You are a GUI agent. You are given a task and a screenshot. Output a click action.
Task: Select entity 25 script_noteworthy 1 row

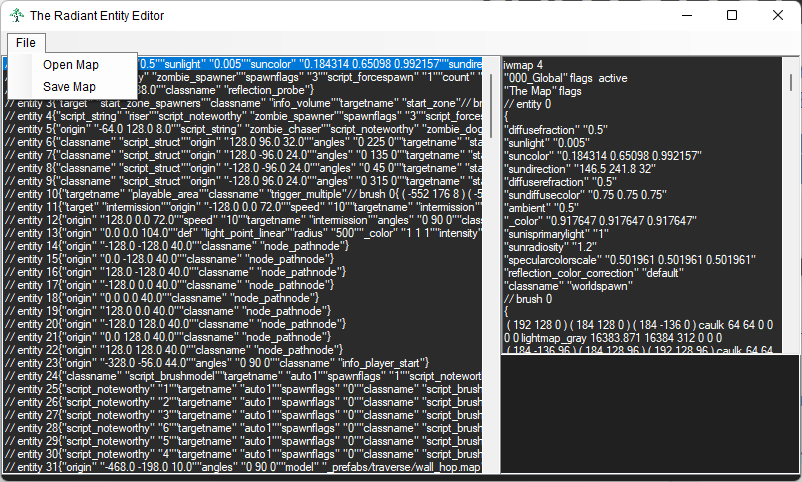pos(243,389)
